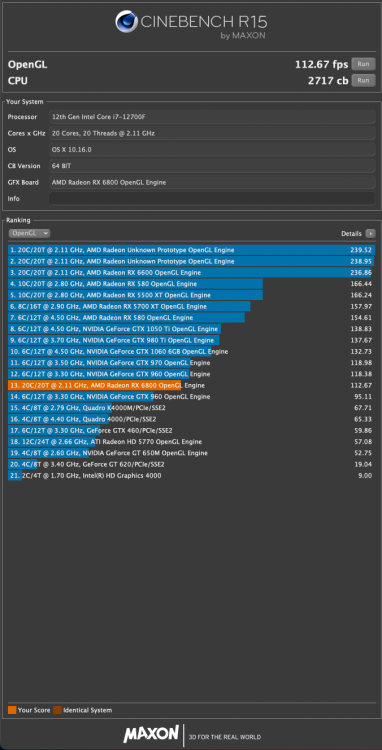Select ranking row 18 ATI Radeon HD 5770
The image size is (382, 750).
coord(192,442)
